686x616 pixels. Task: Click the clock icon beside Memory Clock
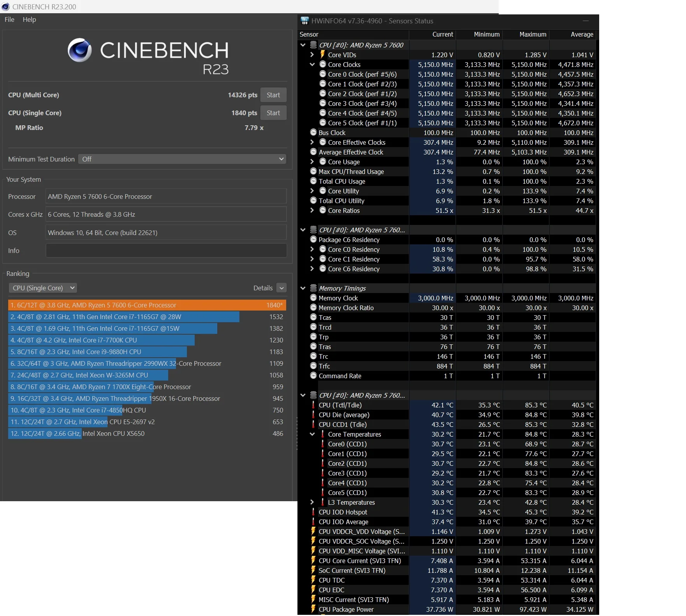[313, 298]
